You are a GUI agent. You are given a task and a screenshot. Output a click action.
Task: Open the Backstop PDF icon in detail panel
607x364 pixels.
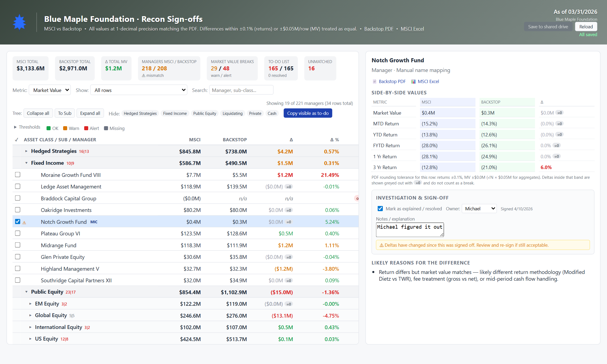[x=374, y=81]
